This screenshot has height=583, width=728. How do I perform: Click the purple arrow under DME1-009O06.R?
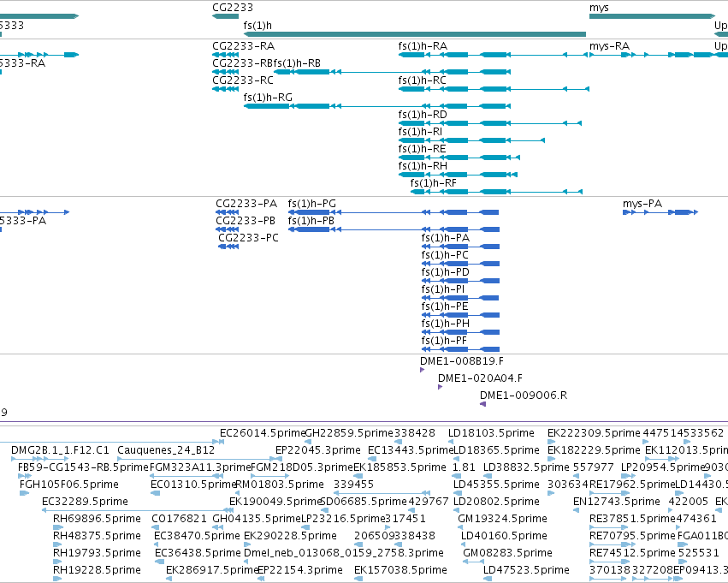click(x=482, y=404)
